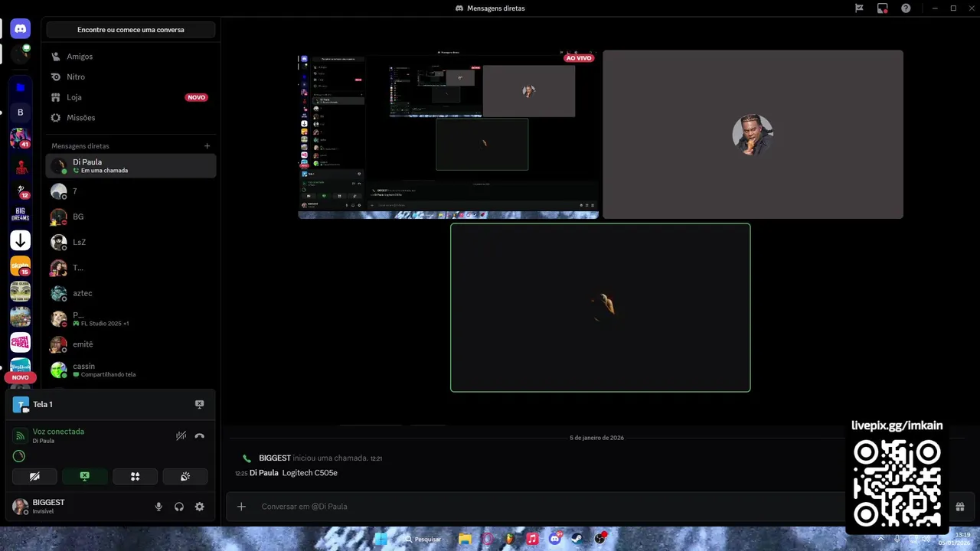Viewport: 980px width, 551px height.
Task: Open the soundboard button
Action: point(185,476)
